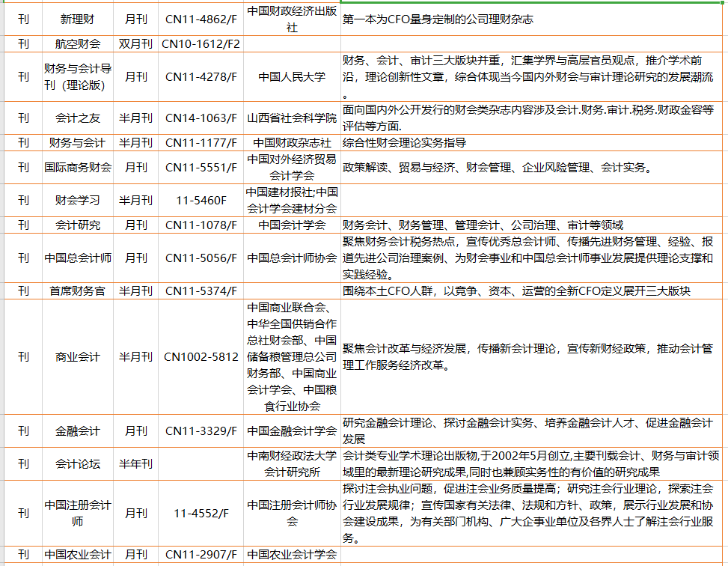The height and width of the screenshot is (566, 728).
Task: Click the 航空财会 journal name cell
Action: click(x=75, y=44)
